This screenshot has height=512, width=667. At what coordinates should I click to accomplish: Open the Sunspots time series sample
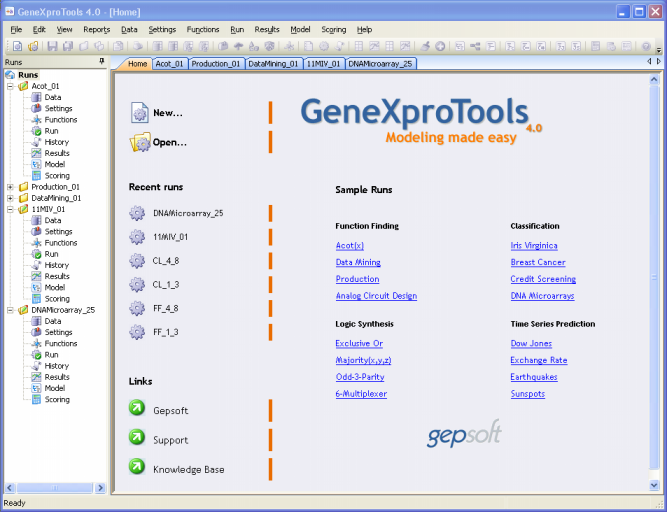click(x=527, y=394)
